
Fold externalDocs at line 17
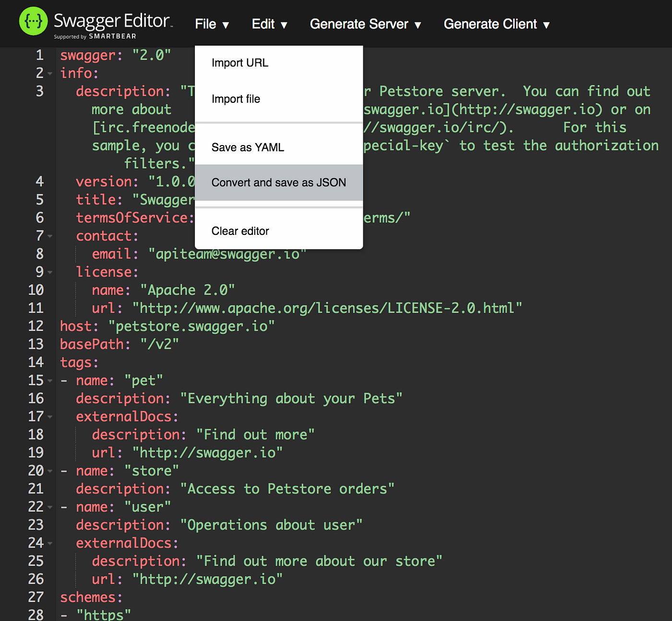click(50, 417)
